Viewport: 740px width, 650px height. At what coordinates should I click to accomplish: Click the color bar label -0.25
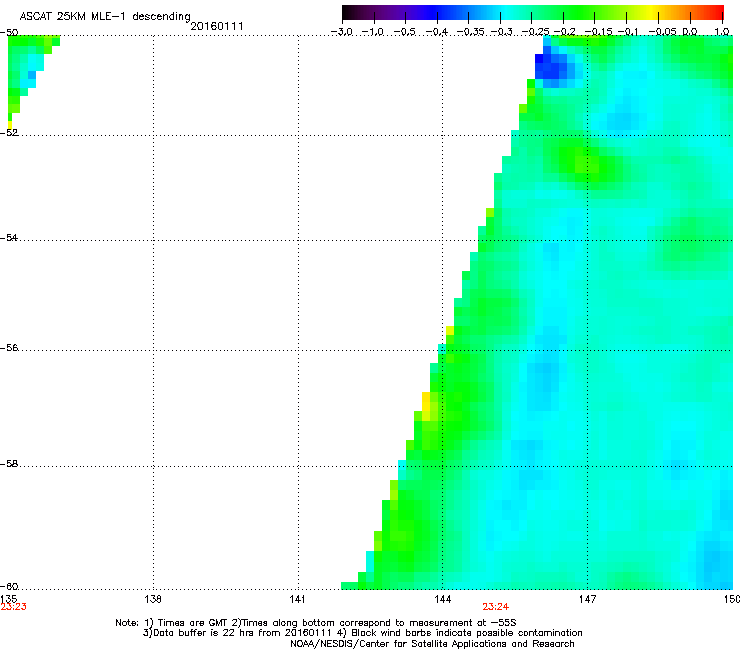coord(536,32)
